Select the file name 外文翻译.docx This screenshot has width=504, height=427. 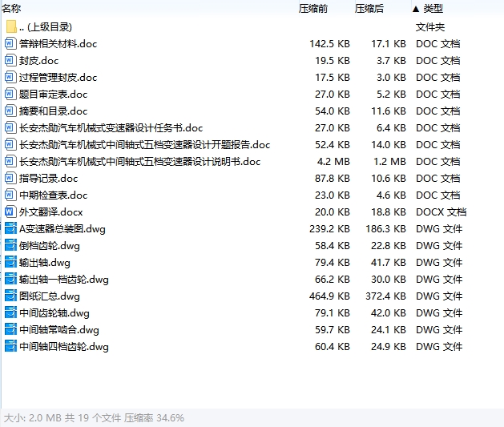pyautogui.click(x=50, y=212)
